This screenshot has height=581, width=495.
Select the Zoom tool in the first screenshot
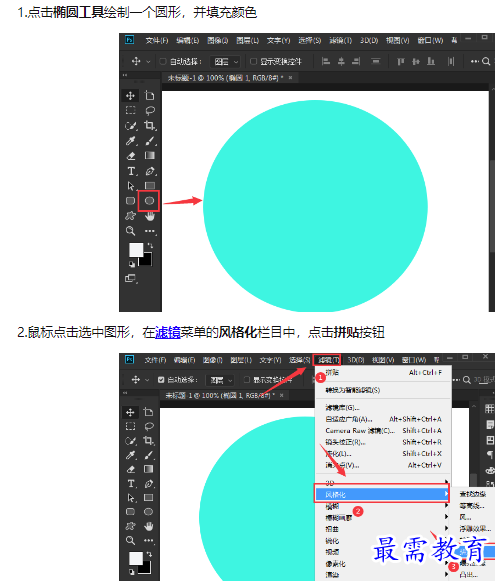click(130, 231)
